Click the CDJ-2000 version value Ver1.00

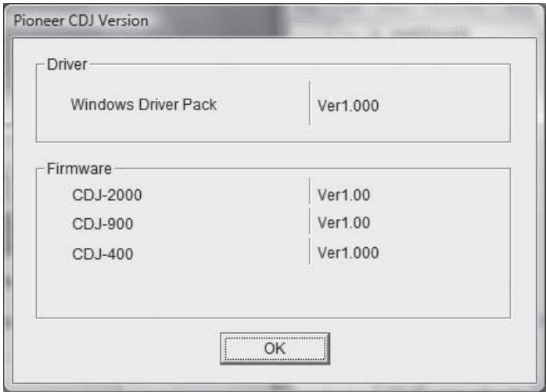pos(343,195)
